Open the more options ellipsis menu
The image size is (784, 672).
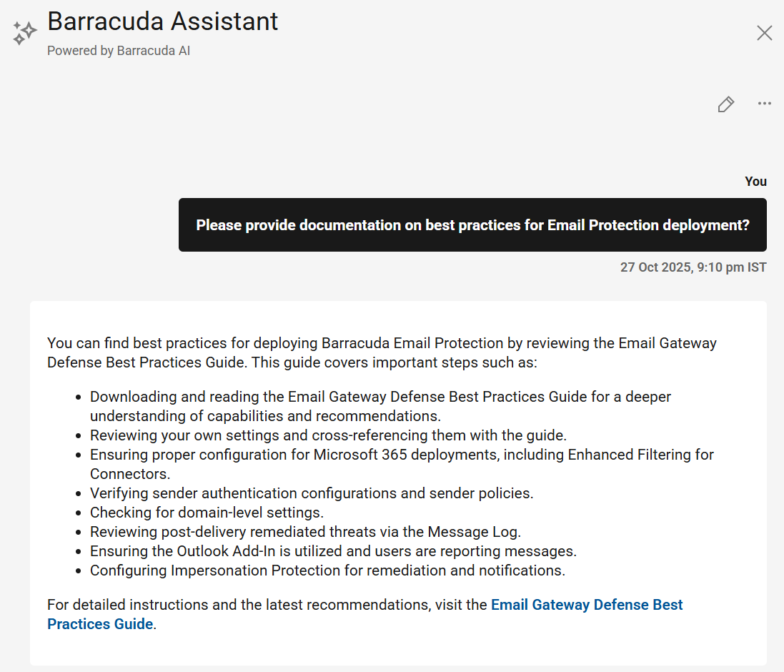point(764,104)
